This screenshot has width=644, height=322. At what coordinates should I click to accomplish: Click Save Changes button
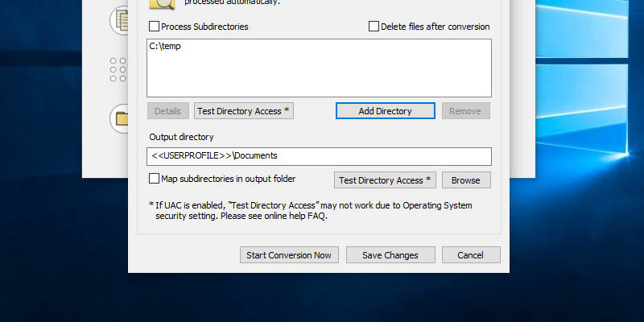[x=390, y=255]
